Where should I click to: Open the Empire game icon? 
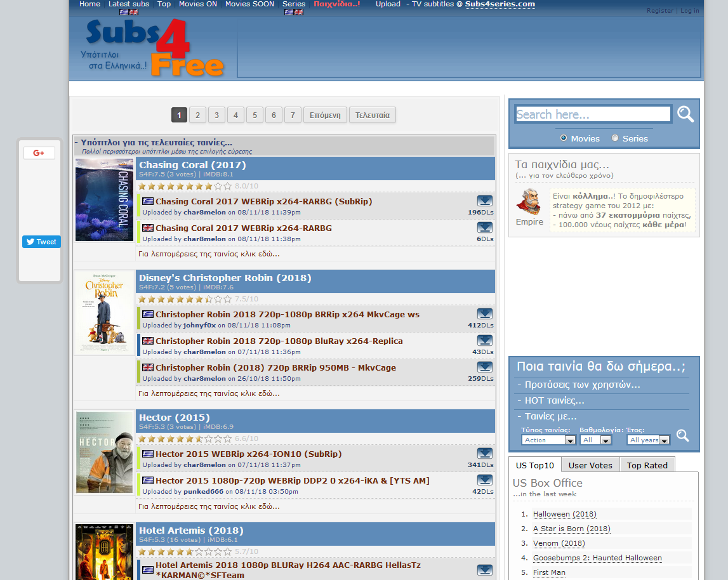[x=528, y=203]
